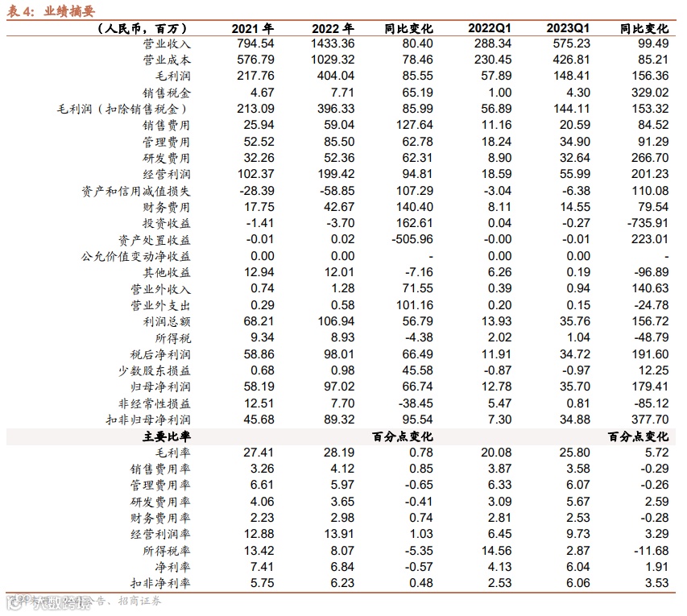This screenshot has height=616, width=687.
Task: Click the 非经常性损益 row label
Action: coord(154,404)
